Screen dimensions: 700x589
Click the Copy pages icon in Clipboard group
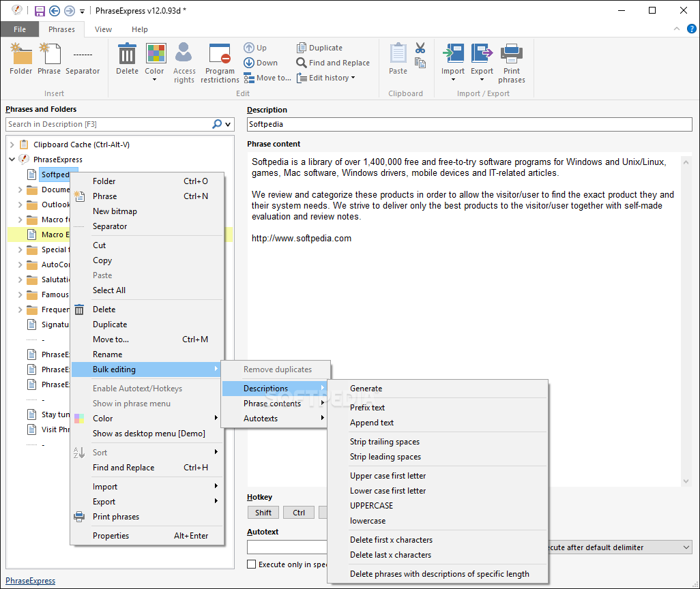click(420, 63)
